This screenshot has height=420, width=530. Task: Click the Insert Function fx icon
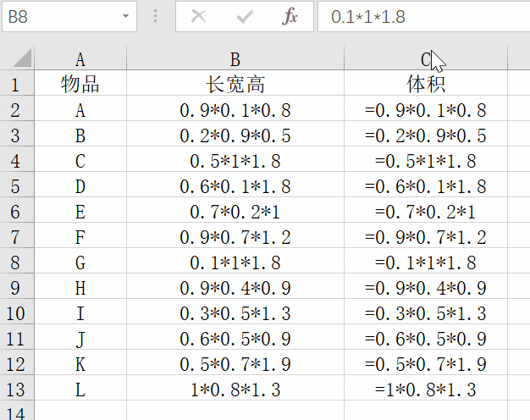290,16
